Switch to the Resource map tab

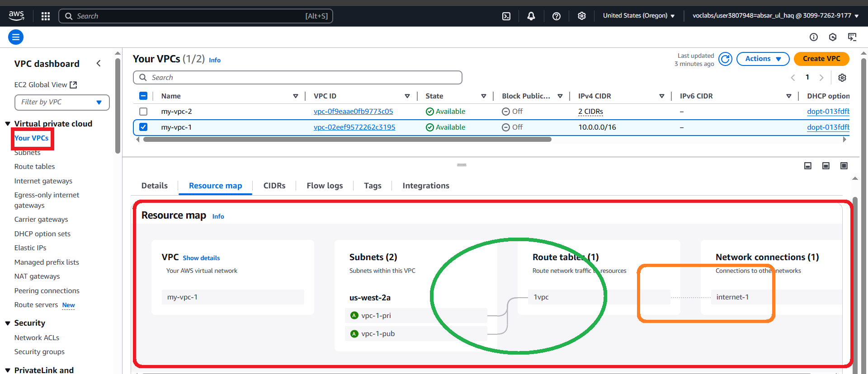pos(215,186)
